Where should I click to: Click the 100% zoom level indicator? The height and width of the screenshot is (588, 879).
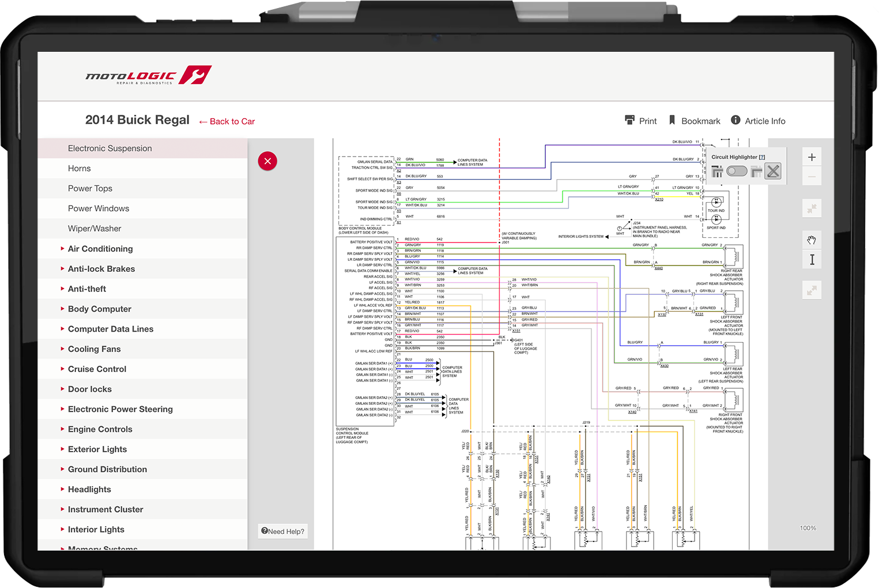808,528
